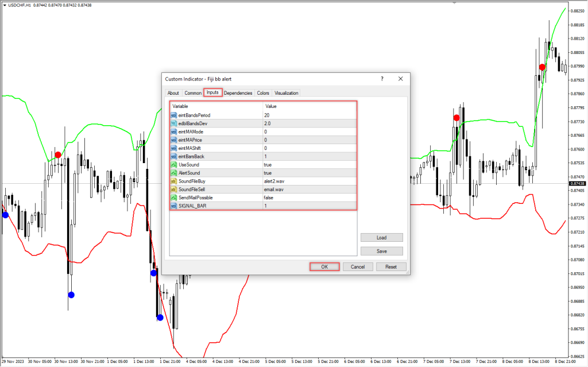Click the SoundFileBuy string type icon

(x=173, y=181)
